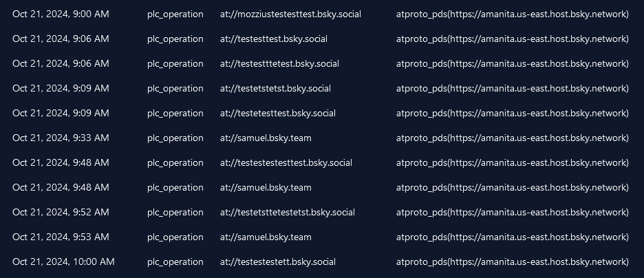Click samuel.bsky.team in the 9:53 AM row
The width and height of the screenshot is (644, 278).
(x=266, y=237)
